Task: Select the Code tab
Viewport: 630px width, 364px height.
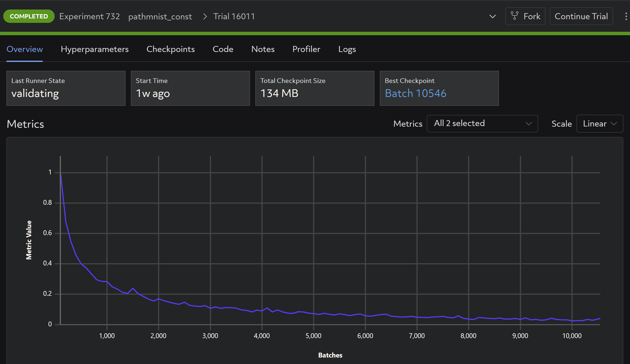Action: point(223,49)
